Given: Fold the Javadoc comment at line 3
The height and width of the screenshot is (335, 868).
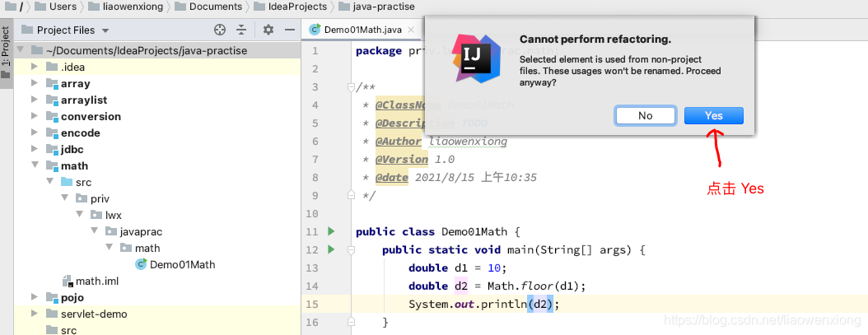Looking at the screenshot, I should pos(350,87).
